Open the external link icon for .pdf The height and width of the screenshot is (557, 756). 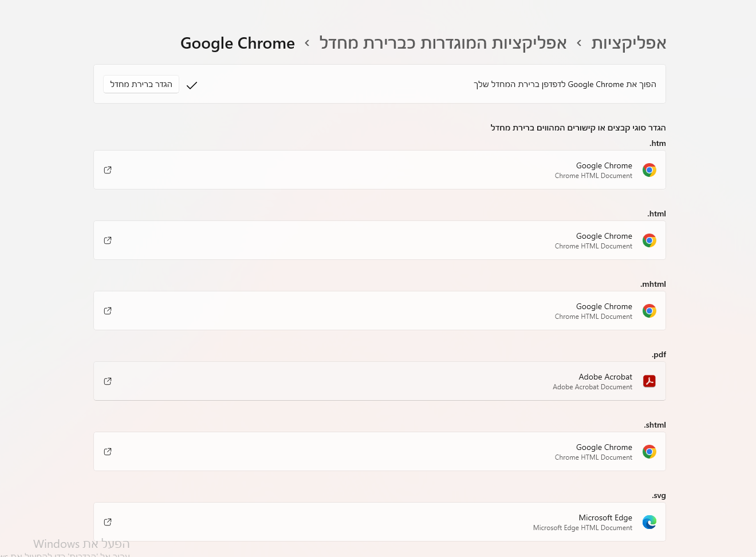click(108, 381)
